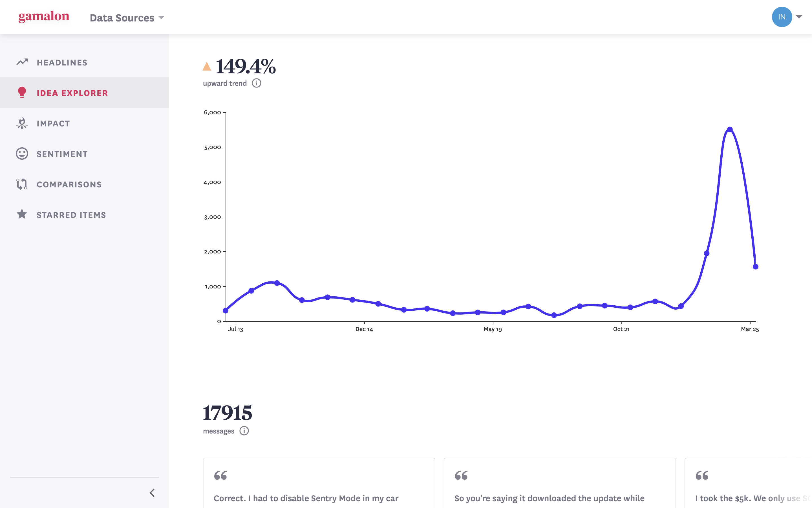Navigate to Comparisons
Image resolution: width=812 pixels, height=508 pixels.
(x=85, y=184)
